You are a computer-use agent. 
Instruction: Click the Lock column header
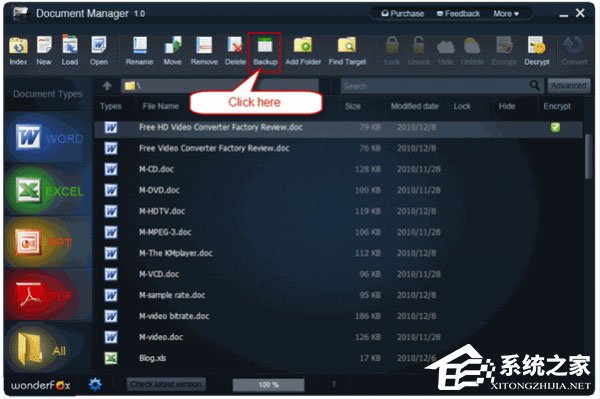pyautogui.click(x=462, y=106)
